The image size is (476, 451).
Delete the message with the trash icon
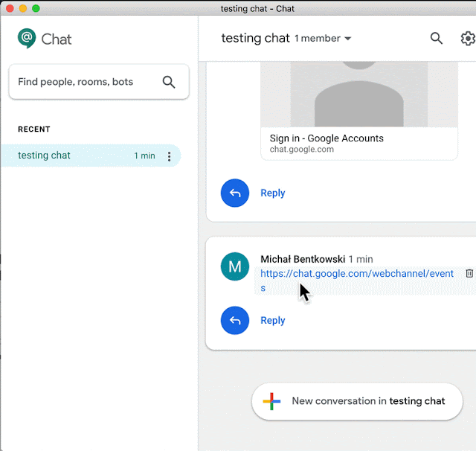(x=469, y=273)
